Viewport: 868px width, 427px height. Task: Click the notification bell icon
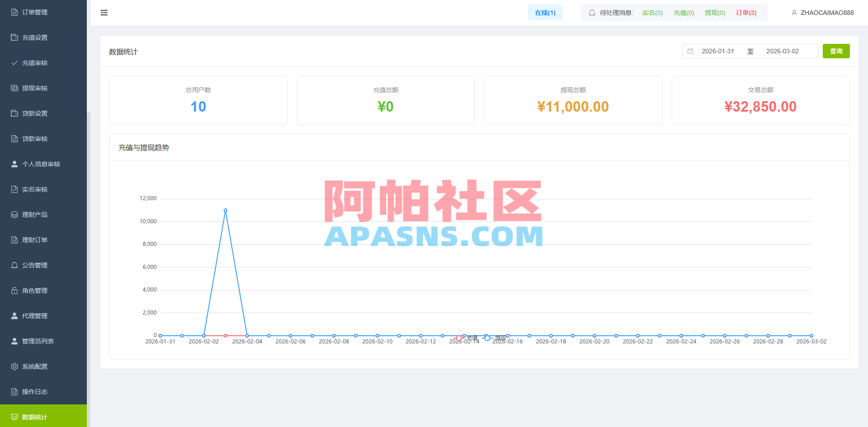tap(592, 13)
